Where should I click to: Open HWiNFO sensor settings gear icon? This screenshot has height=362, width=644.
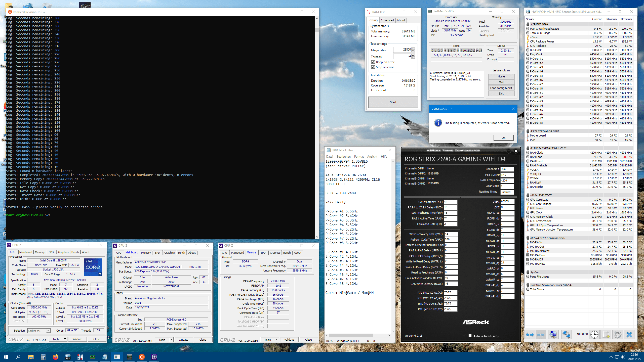point(617,335)
